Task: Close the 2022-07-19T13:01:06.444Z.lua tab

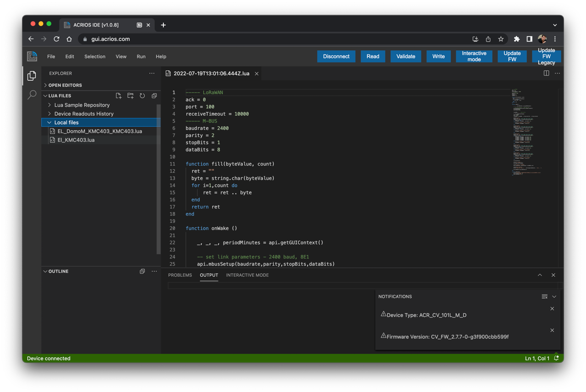Action: point(257,74)
